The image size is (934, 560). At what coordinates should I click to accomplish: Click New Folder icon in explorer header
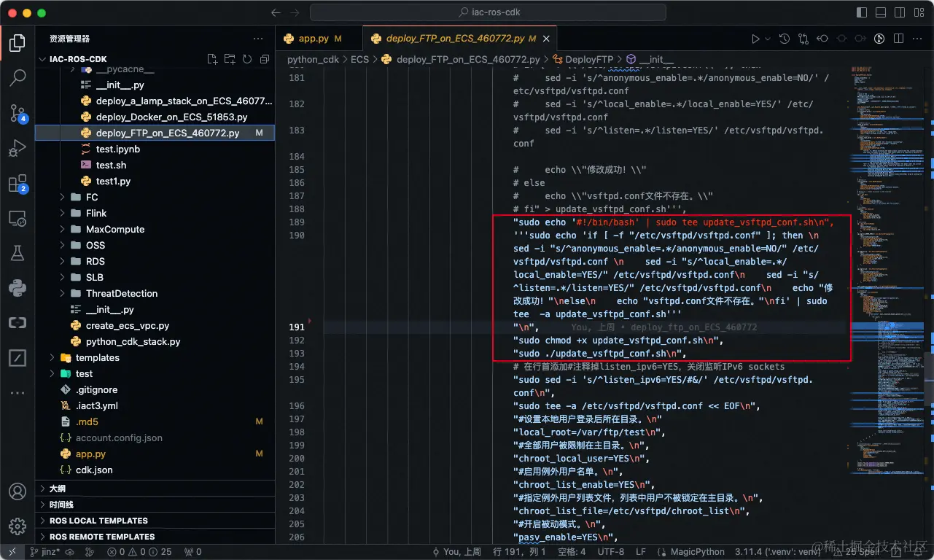click(230, 59)
